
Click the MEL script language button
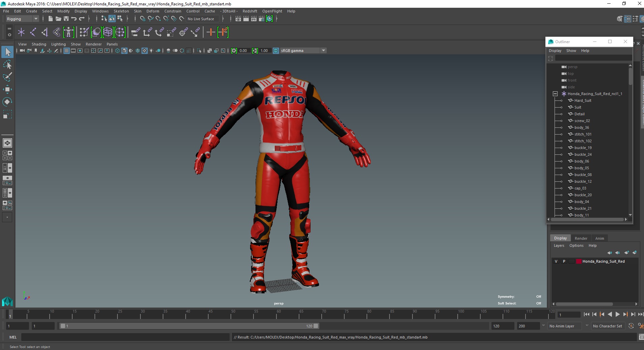coord(13,337)
